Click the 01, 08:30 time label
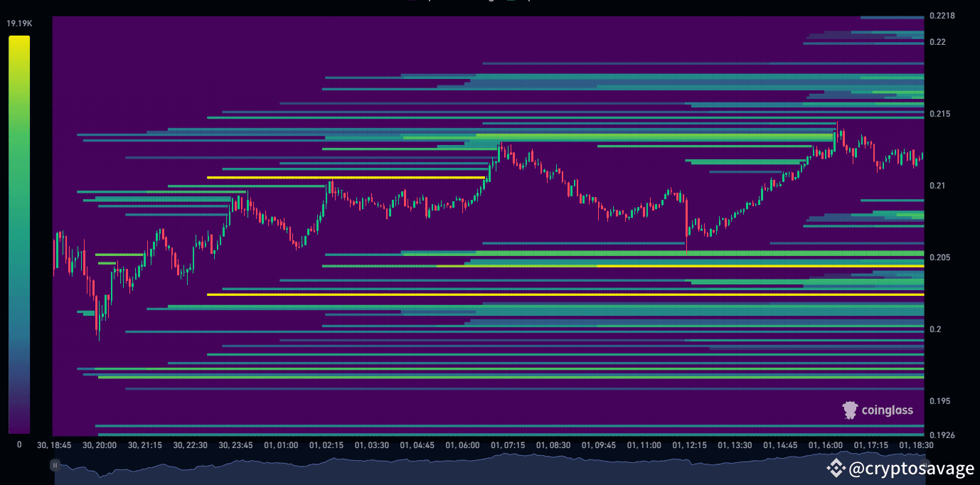 click(x=553, y=445)
